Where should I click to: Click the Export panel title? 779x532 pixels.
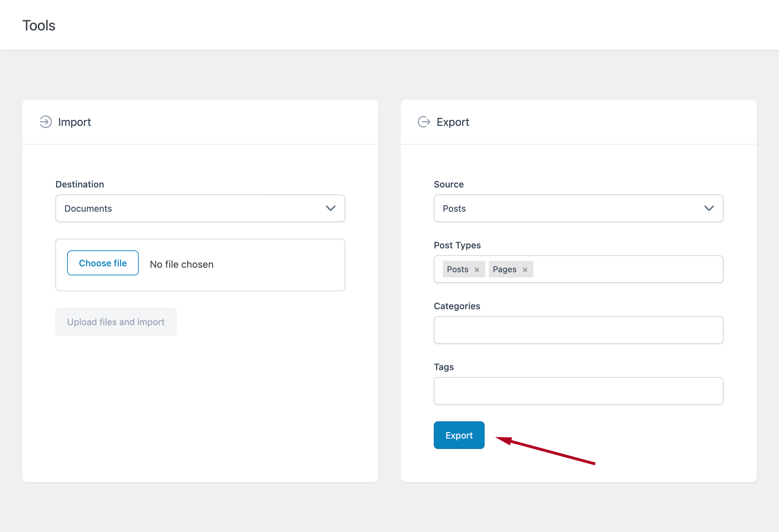(x=453, y=122)
